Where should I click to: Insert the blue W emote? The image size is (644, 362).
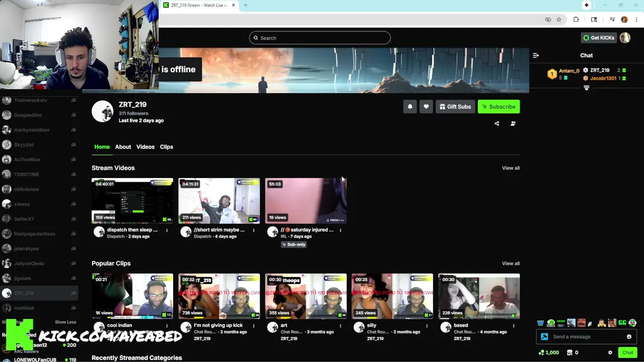tap(541, 323)
